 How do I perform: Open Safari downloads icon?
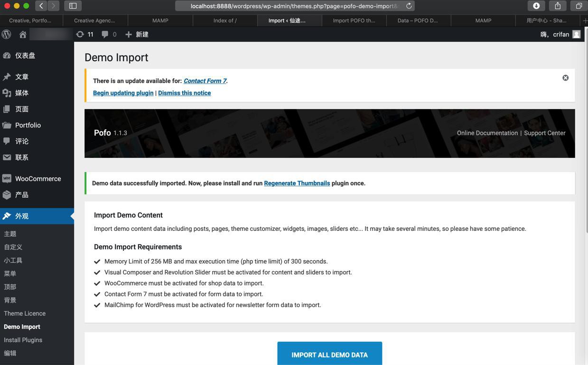coord(536,6)
